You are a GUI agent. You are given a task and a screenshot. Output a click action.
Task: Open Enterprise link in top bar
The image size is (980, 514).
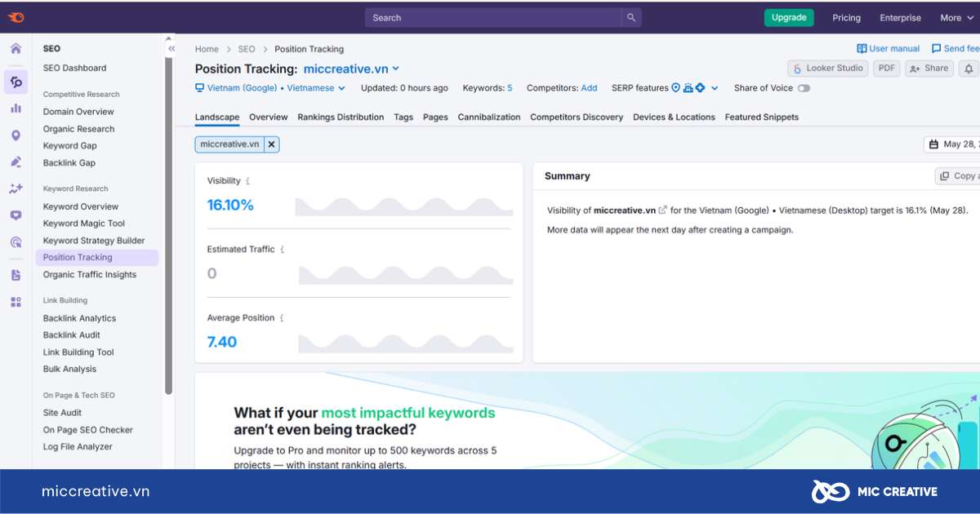tap(900, 18)
